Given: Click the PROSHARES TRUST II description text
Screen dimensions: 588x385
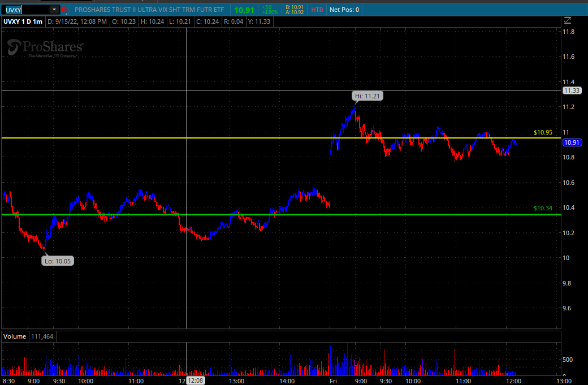Looking at the screenshot, I should 149,10.
